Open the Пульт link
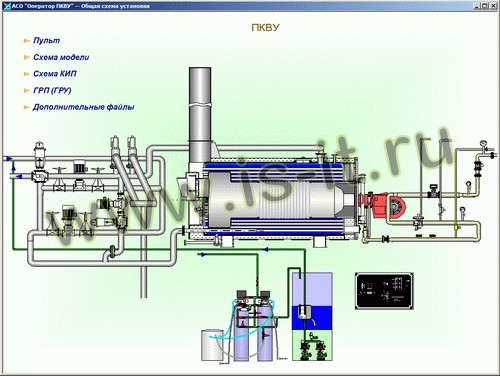 coord(46,41)
